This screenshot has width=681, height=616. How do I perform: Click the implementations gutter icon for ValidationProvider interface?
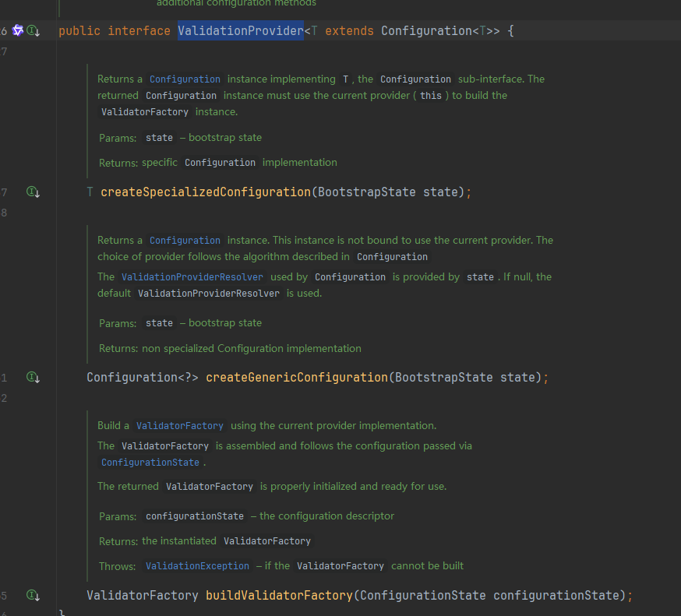(33, 30)
